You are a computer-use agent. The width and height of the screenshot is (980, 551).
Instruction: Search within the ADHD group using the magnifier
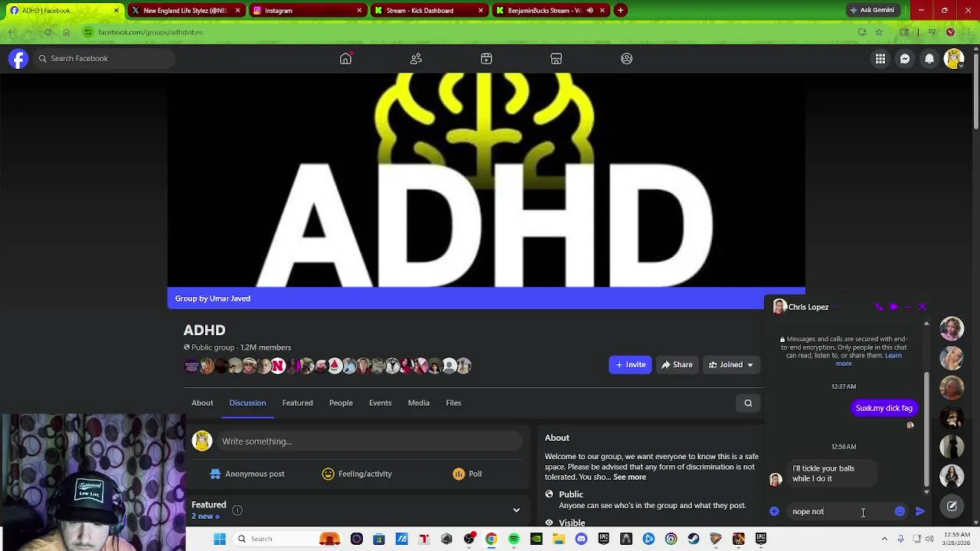click(748, 403)
